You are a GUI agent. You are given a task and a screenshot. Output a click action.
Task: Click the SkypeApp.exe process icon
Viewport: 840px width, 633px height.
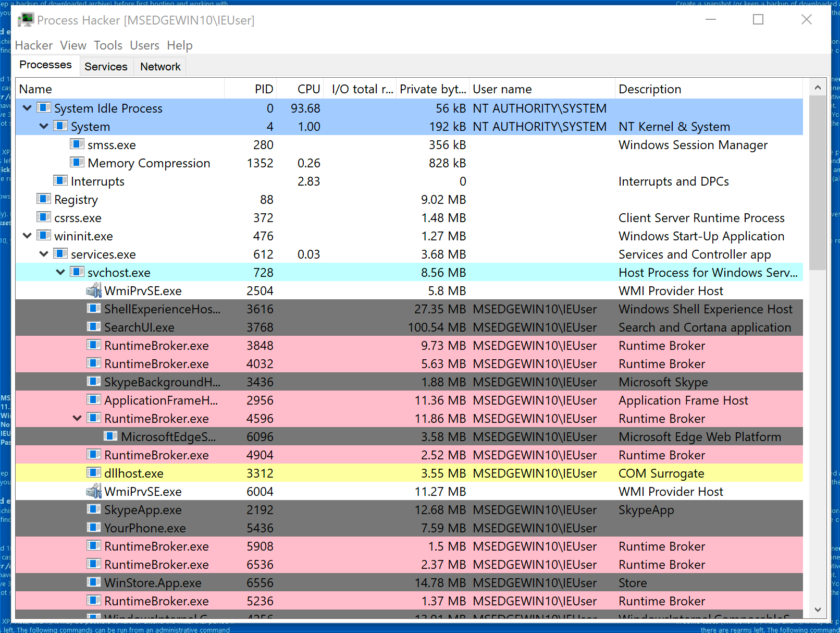tap(94, 509)
